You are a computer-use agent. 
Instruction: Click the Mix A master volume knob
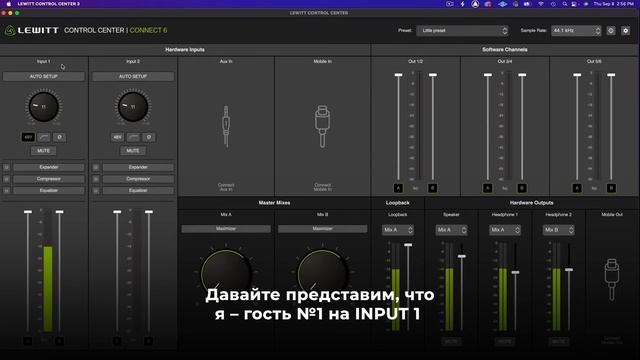[x=226, y=274]
